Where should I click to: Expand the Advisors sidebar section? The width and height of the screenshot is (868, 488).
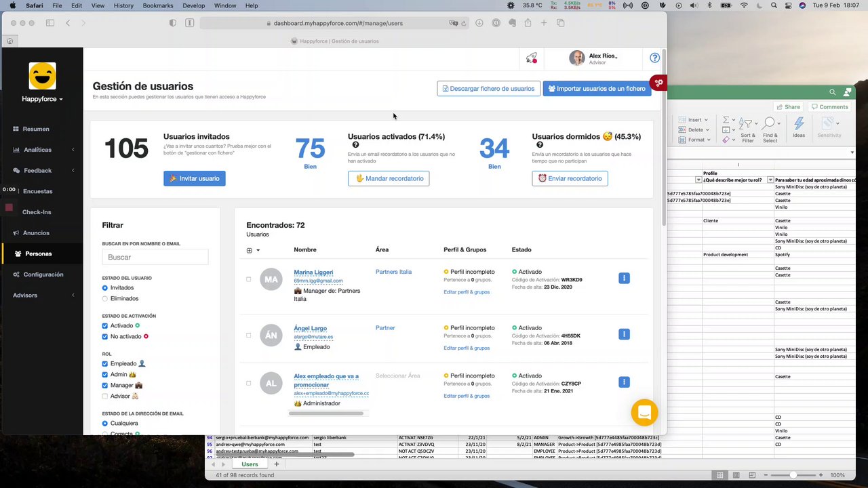pos(41,296)
